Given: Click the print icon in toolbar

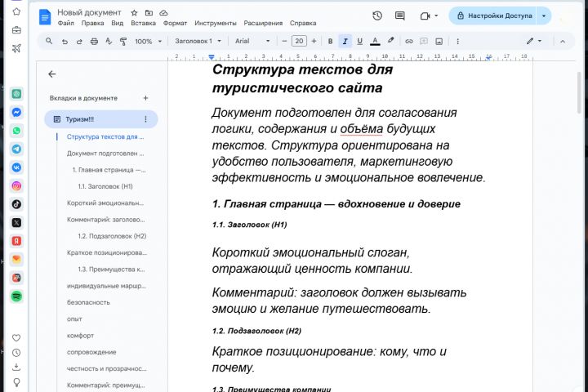Looking at the screenshot, I should [x=94, y=41].
